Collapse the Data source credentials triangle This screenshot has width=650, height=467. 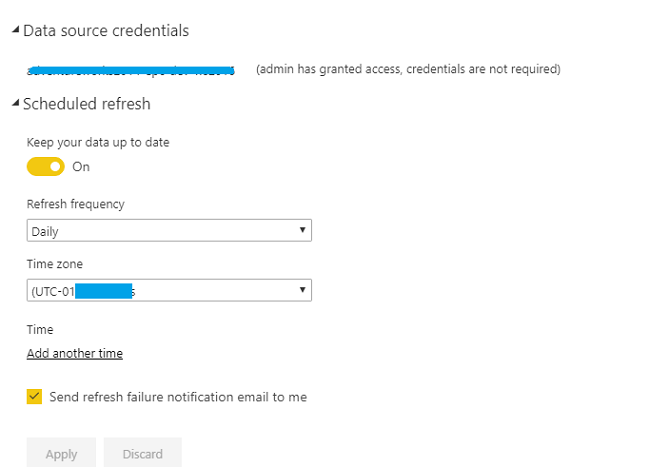16,31
